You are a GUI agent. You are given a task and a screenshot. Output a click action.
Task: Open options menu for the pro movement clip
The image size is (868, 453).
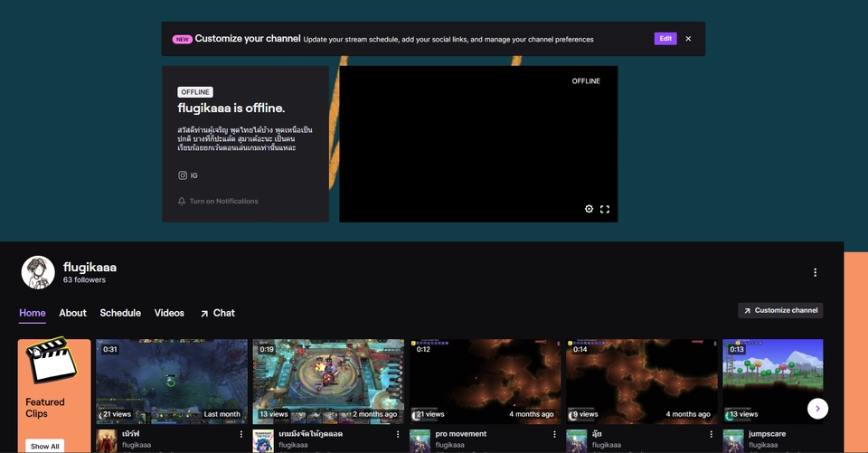554,434
